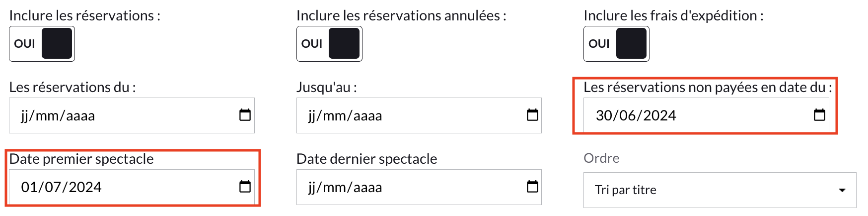Open calendar icon for Date dernier spectacle

(532, 187)
